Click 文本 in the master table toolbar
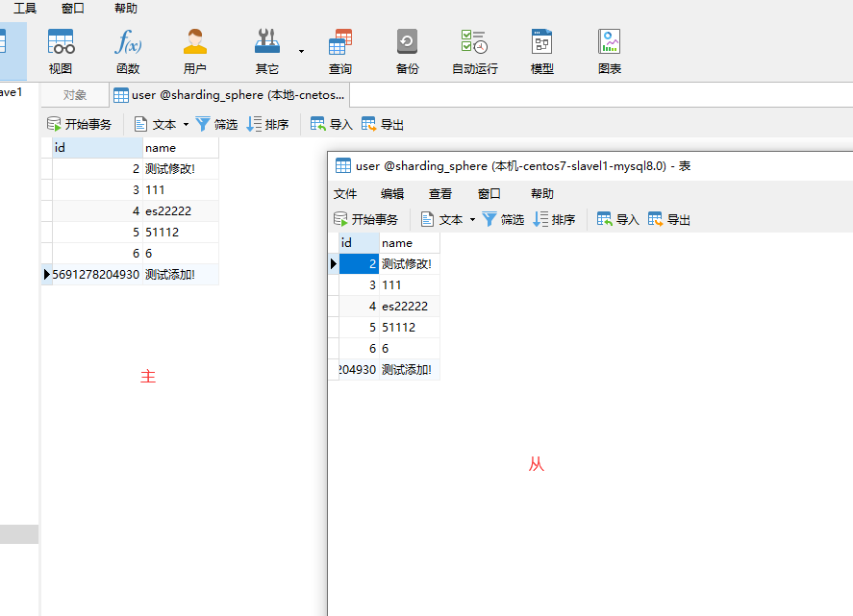Screen dimensions: 853x616 click(156, 125)
